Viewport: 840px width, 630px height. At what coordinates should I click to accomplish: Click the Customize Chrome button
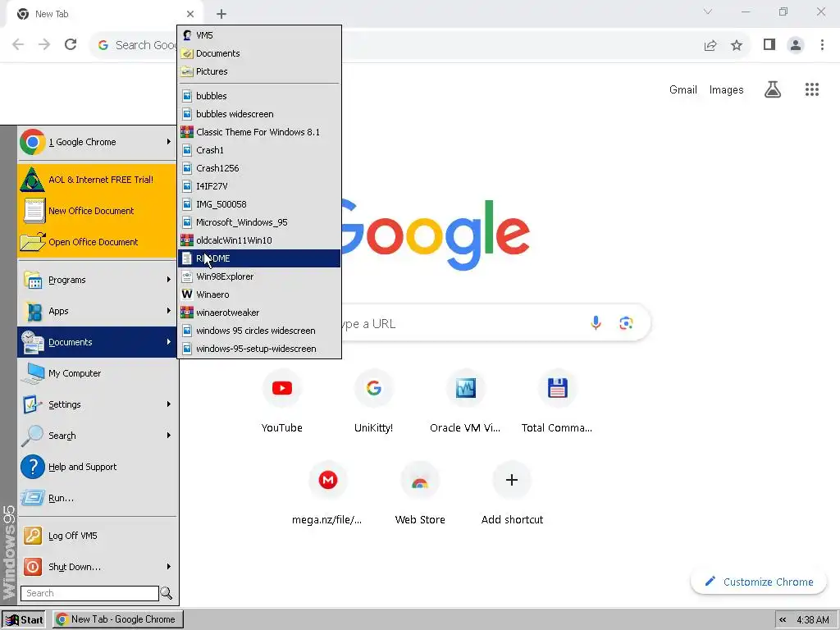point(759,582)
